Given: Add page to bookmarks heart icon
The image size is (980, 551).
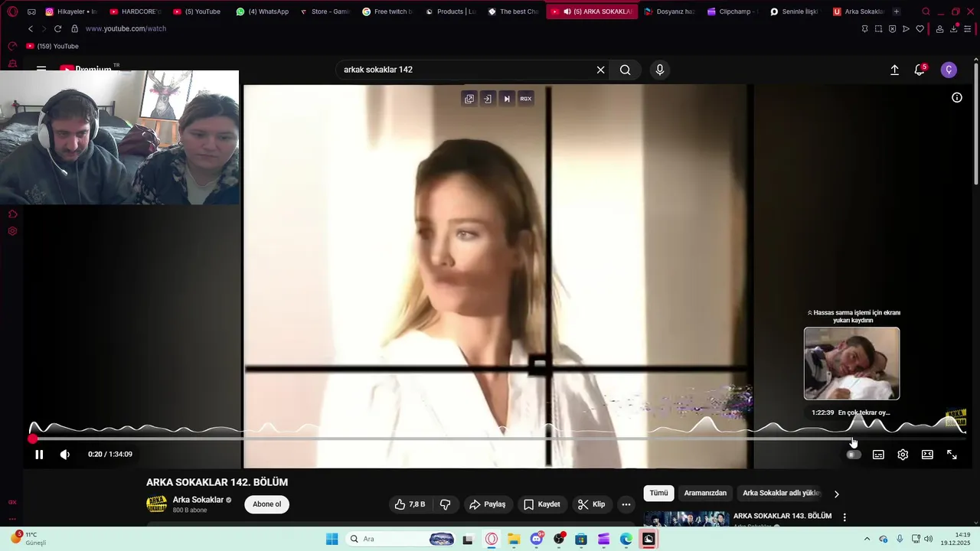Looking at the screenshot, I should tap(920, 28).
